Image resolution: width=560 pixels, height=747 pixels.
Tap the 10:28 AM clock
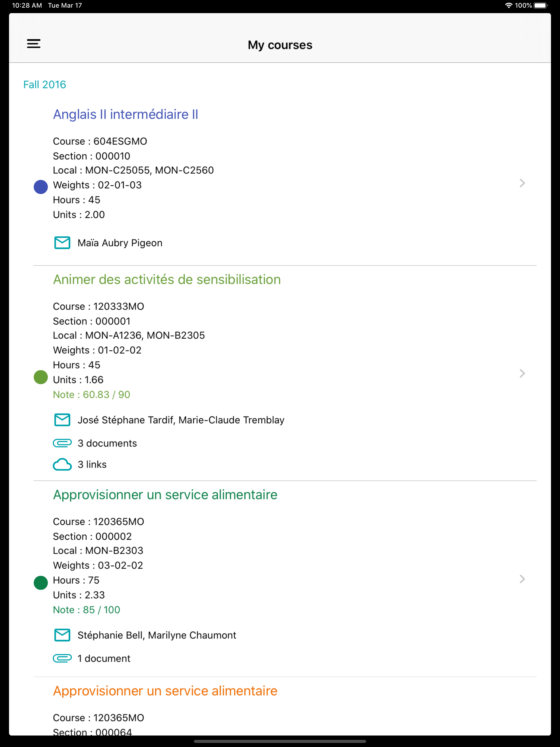(27, 5)
